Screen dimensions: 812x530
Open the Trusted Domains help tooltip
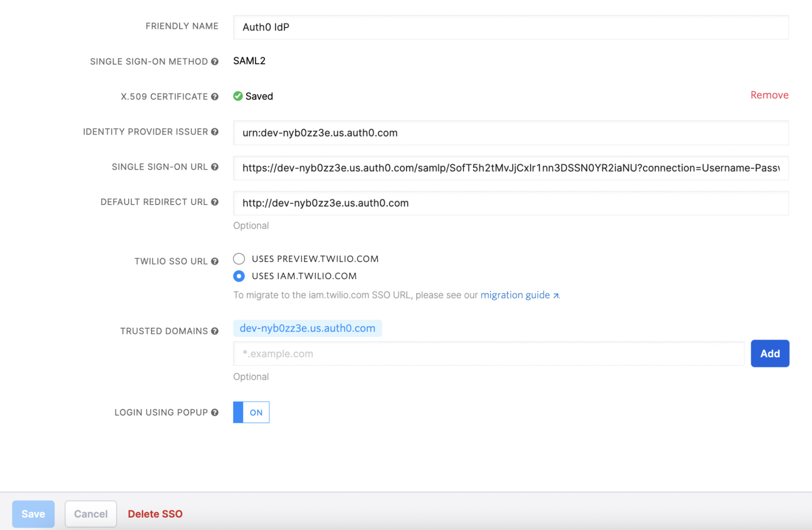click(215, 330)
